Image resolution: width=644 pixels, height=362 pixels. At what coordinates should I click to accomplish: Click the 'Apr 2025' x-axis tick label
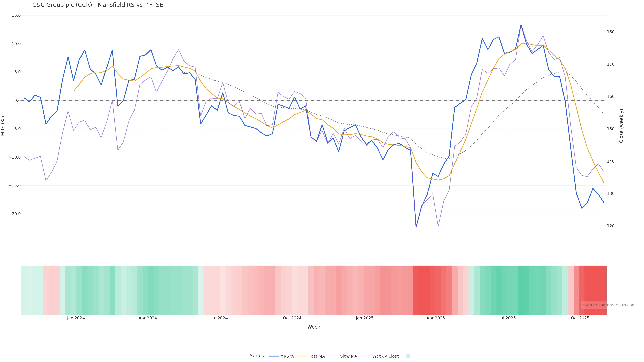coord(436,318)
